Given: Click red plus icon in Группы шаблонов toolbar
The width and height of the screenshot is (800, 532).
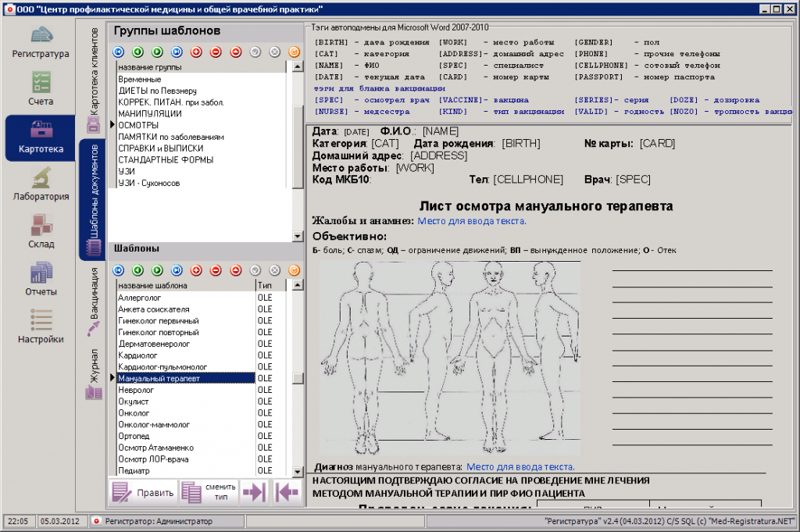Looking at the screenshot, I should pyautogui.click(x=196, y=52).
